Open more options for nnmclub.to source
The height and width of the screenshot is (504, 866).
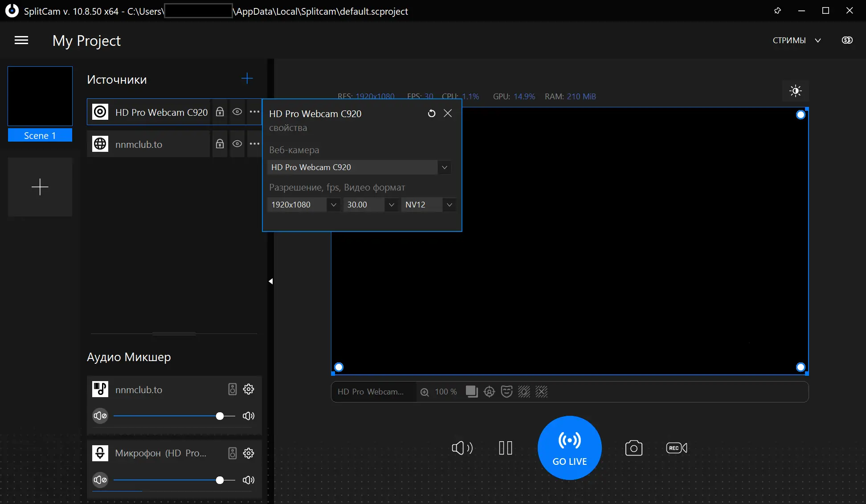click(x=254, y=144)
